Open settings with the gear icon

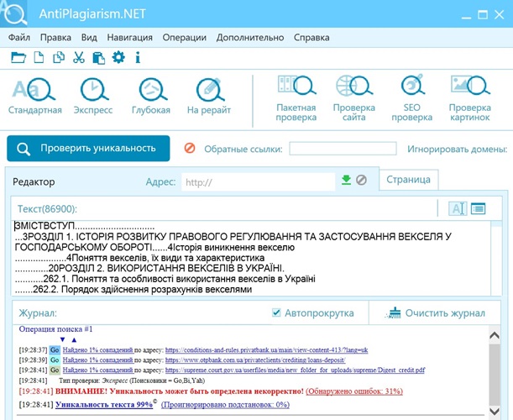(x=118, y=57)
